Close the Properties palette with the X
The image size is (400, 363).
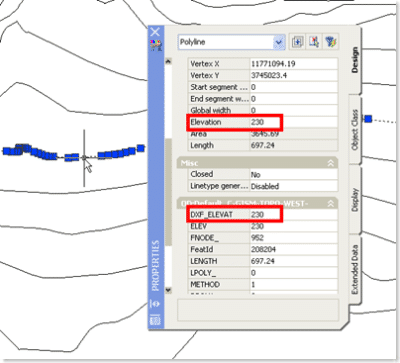(x=155, y=32)
